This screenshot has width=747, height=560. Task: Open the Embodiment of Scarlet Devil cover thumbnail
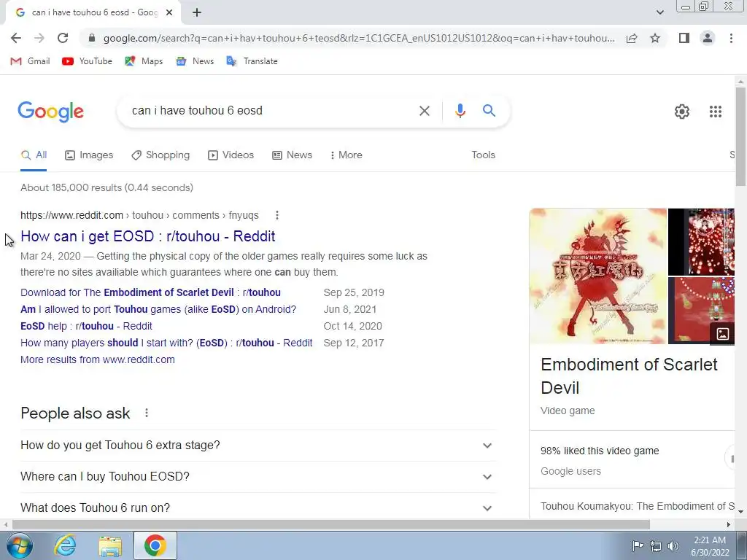click(x=598, y=276)
